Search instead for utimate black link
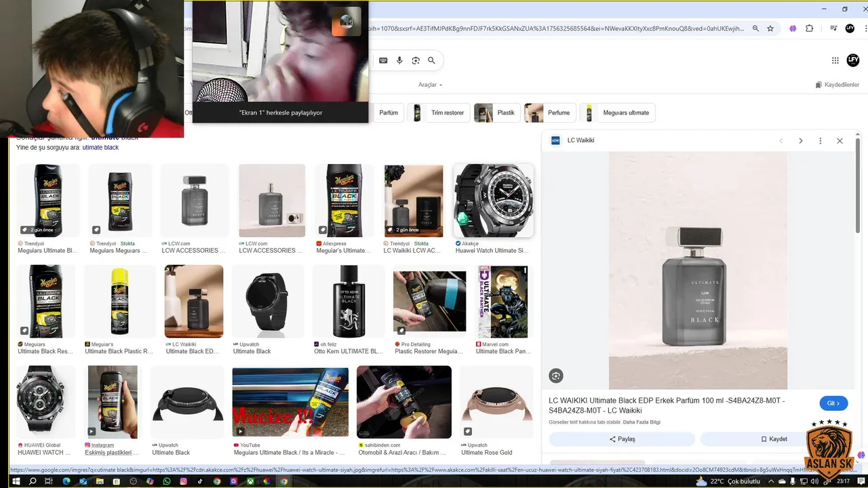 100,147
